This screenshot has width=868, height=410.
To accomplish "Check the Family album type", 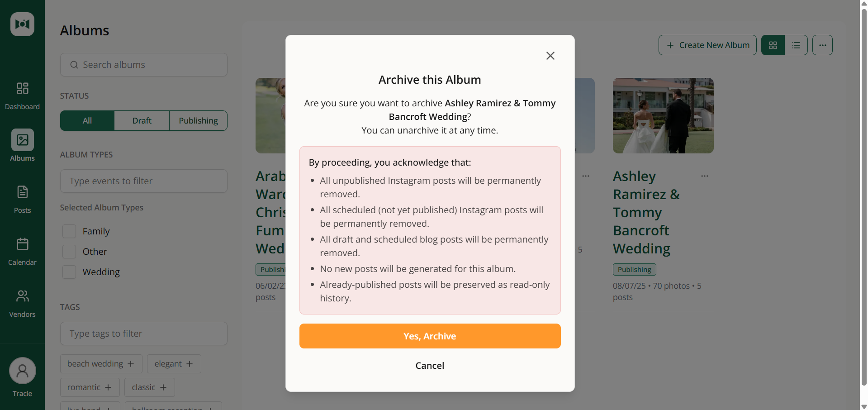I will (69, 231).
